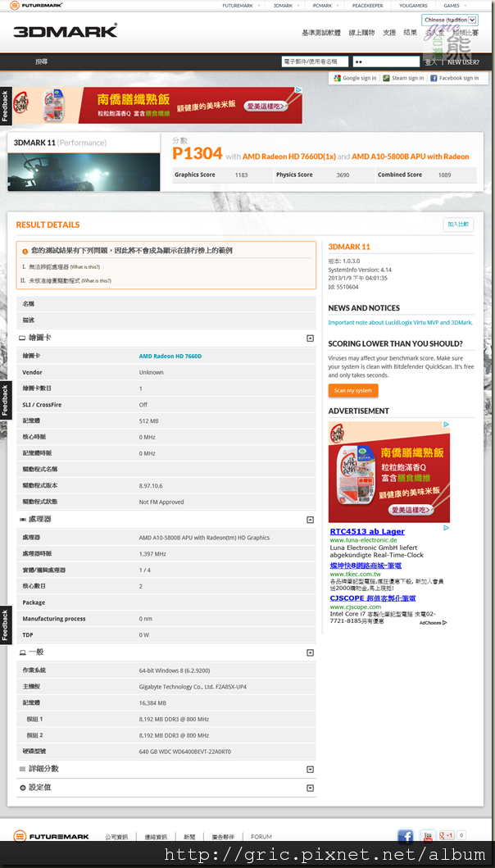Open YOUGAMERS in top navigation

tap(413, 6)
